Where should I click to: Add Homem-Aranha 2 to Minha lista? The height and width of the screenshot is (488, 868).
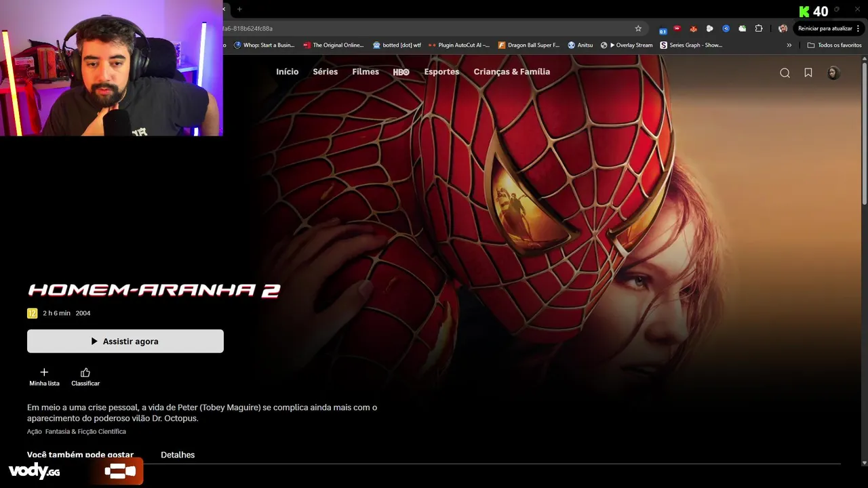44,378
